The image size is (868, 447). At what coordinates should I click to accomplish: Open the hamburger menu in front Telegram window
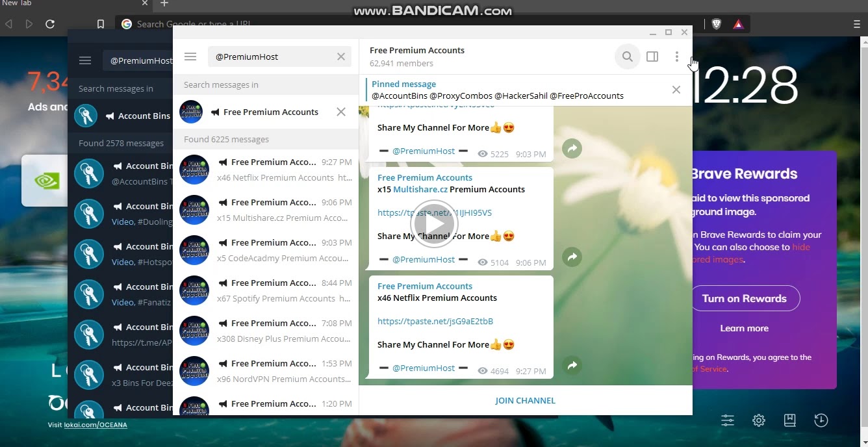[x=190, y=57]
